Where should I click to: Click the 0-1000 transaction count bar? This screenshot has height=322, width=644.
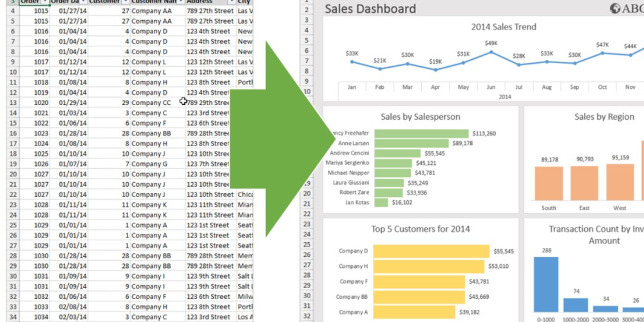pyautogui.click(x=546, y=285)
